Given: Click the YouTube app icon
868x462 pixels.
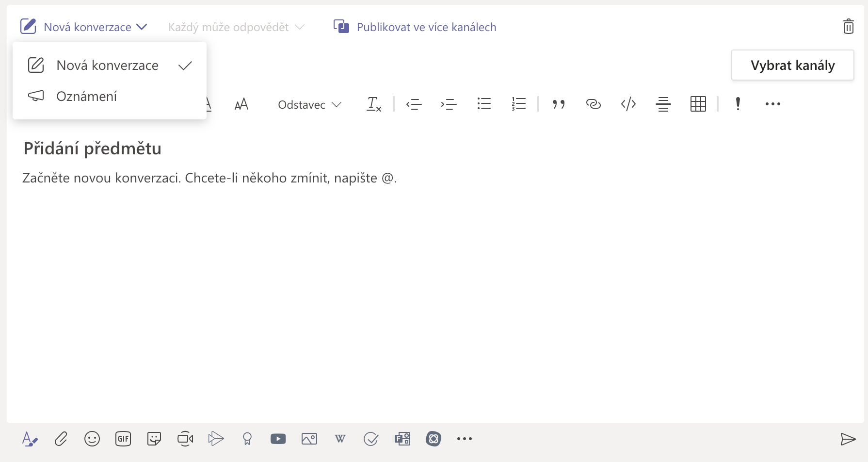Looking at the screenshot, I should coord(278,439).
